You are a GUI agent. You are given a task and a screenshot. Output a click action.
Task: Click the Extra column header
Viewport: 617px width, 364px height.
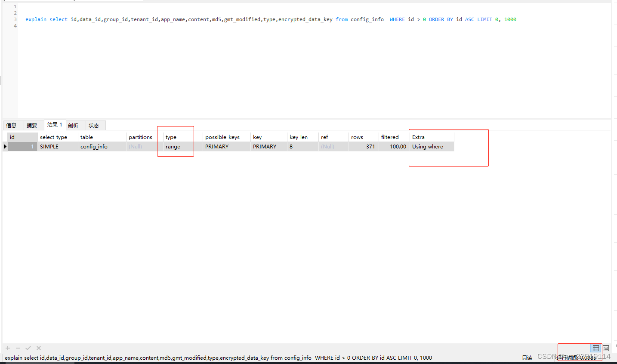click(x=418, y=137)
